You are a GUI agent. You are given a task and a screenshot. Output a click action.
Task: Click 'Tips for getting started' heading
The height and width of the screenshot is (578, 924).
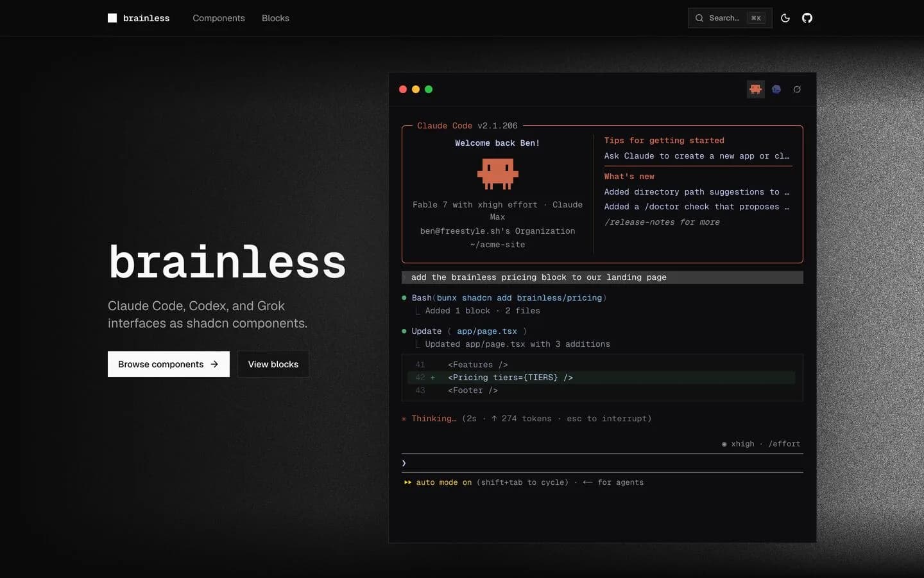point(664,141)
